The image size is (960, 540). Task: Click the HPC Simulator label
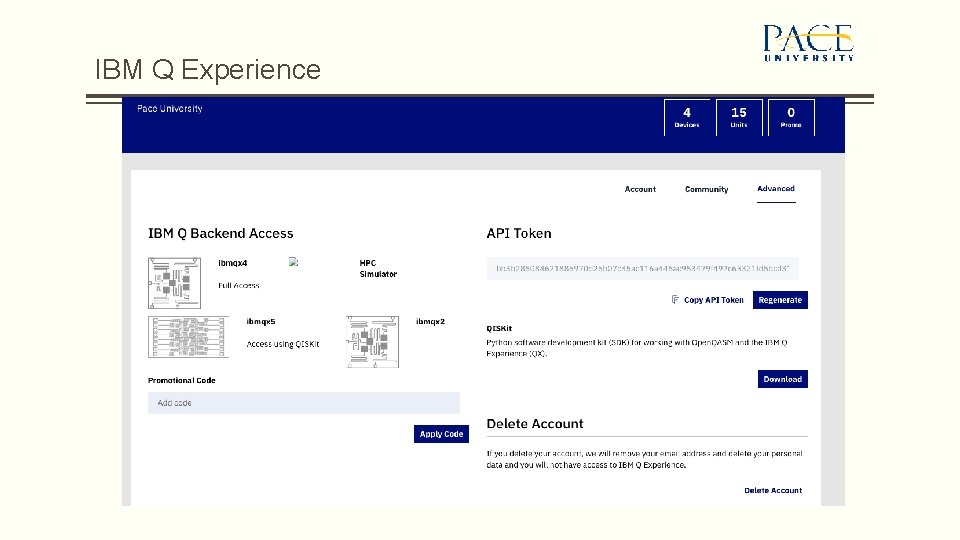tap(378, 268)
